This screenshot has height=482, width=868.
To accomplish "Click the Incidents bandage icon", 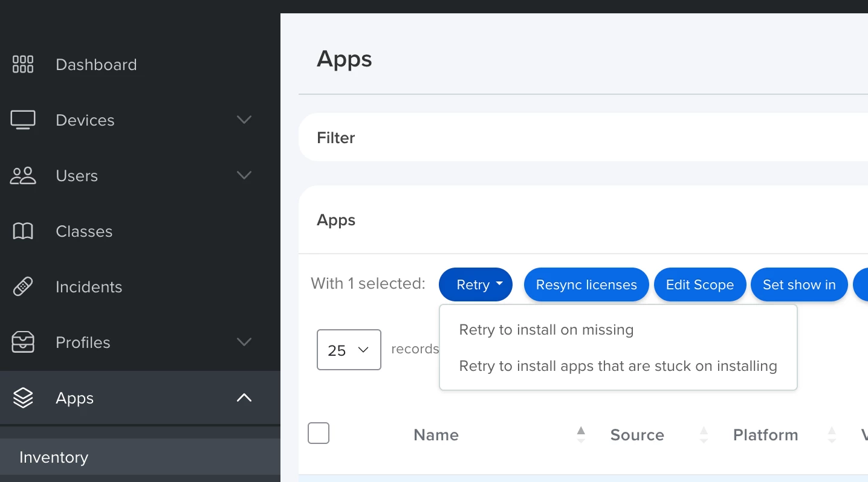I will (23, 286).
